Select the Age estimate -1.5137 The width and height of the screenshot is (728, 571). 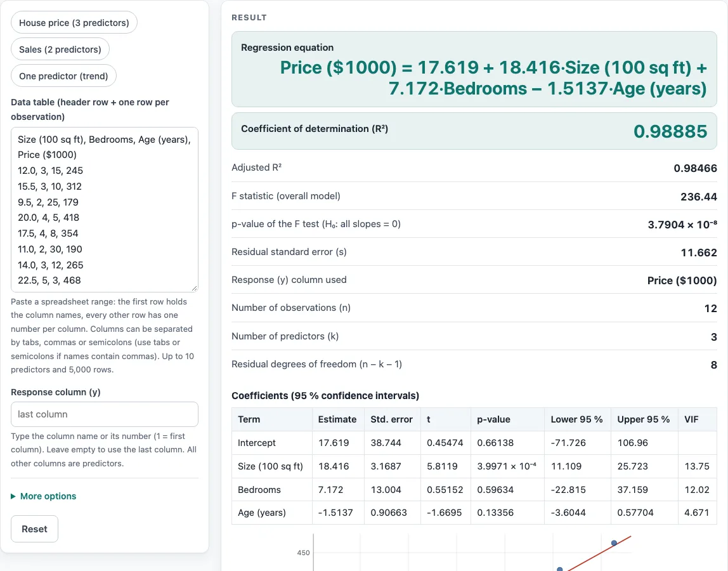(335, 513)
